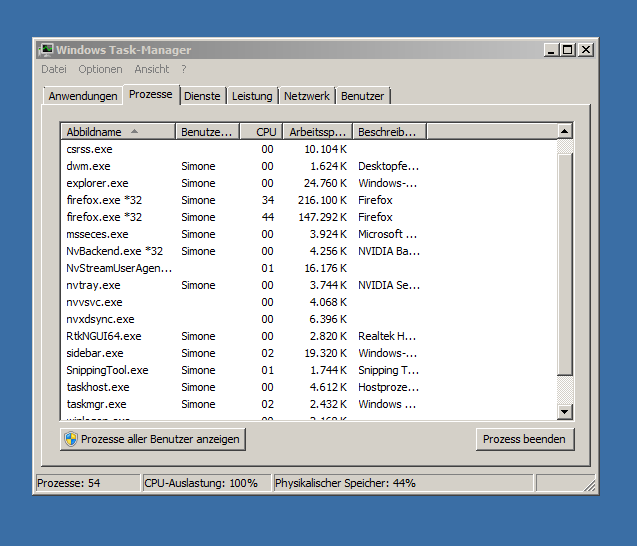The image size is (637, 546).
Task: Minimize the Task-Manager window
Action: [x=551, y=50]
